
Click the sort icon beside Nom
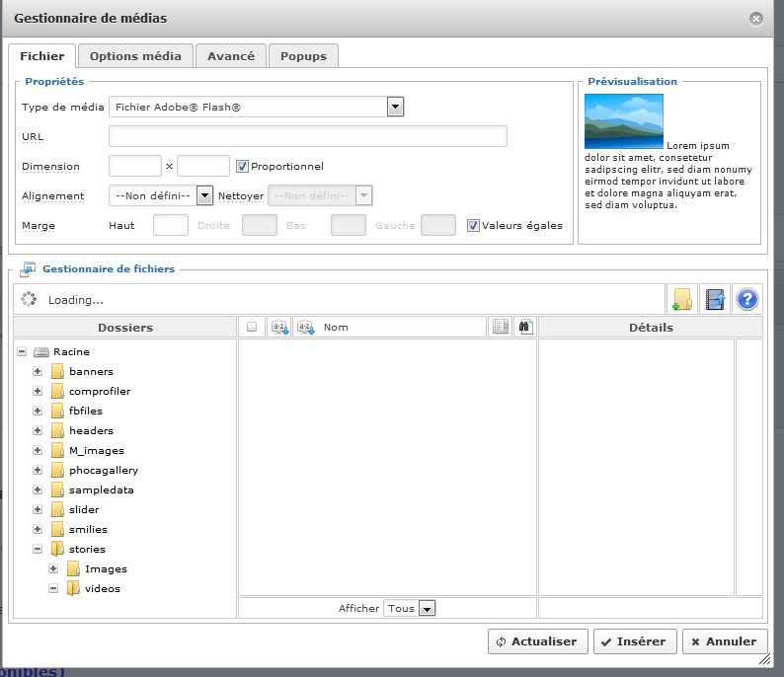[305, 327]
